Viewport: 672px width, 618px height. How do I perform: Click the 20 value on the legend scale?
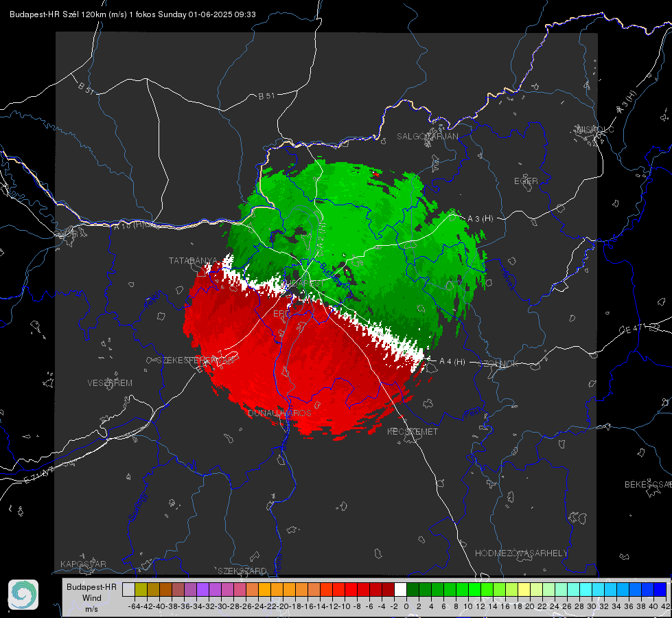[530, 606]
